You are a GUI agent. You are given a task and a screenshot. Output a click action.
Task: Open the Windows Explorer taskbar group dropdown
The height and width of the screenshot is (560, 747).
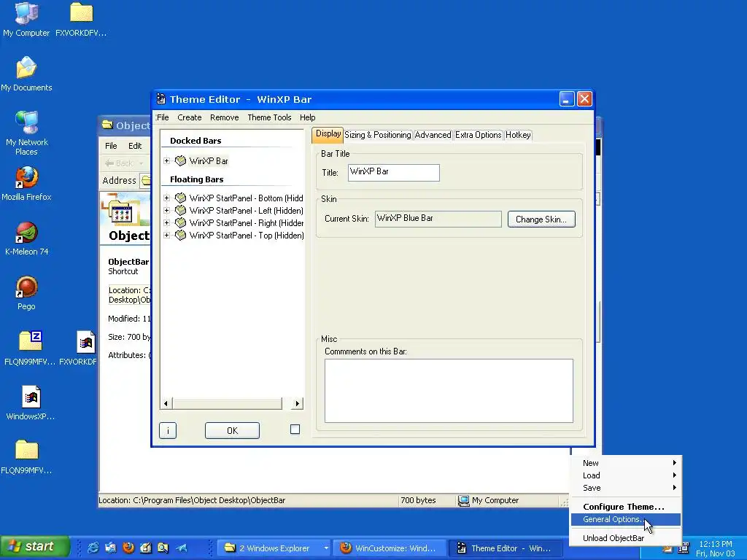[326, 548]
